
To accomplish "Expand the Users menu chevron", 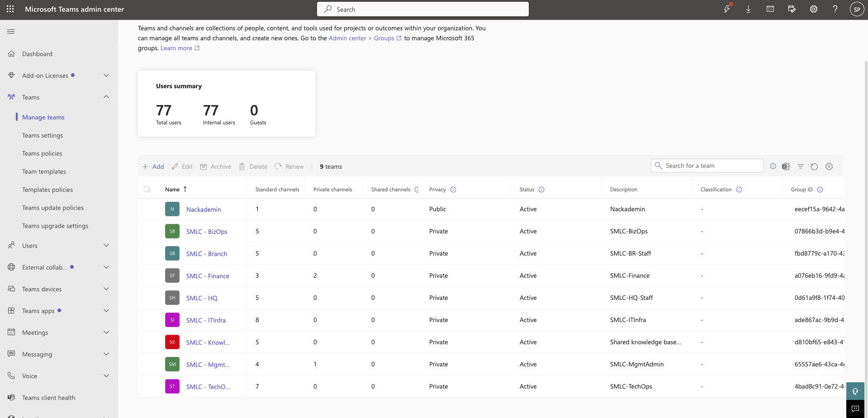I will point(106,246).
